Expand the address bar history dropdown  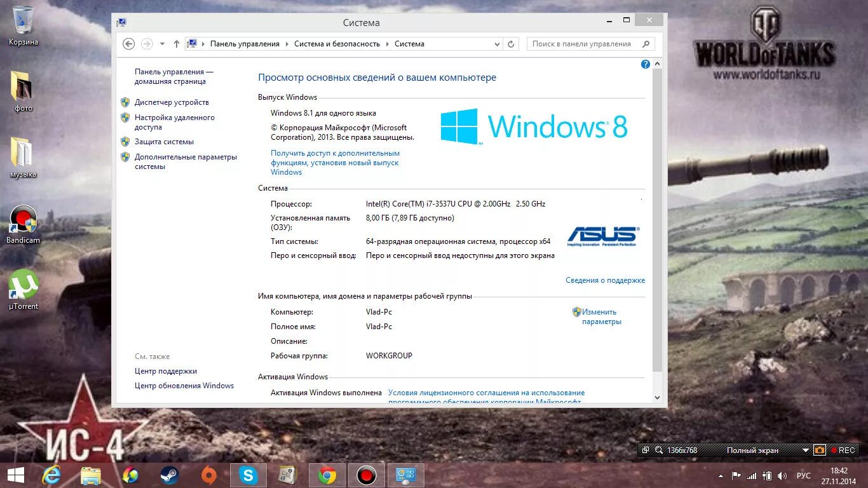[498, 44]
